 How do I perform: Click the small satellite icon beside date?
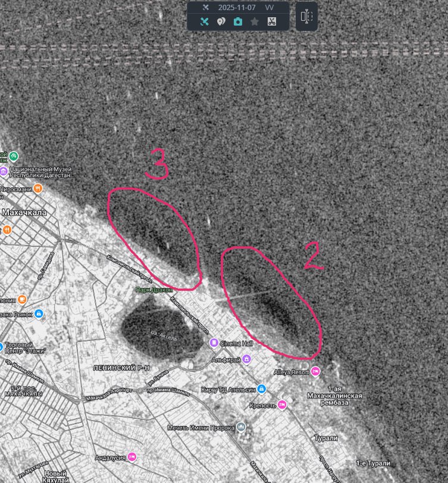pyautogui.click(x=205, y=8)
